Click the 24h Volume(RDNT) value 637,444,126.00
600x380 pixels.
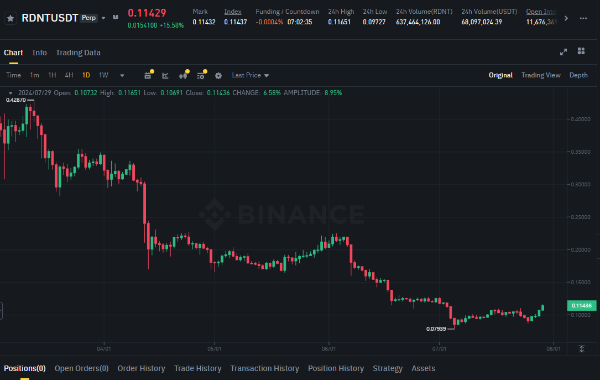(418, 22)
